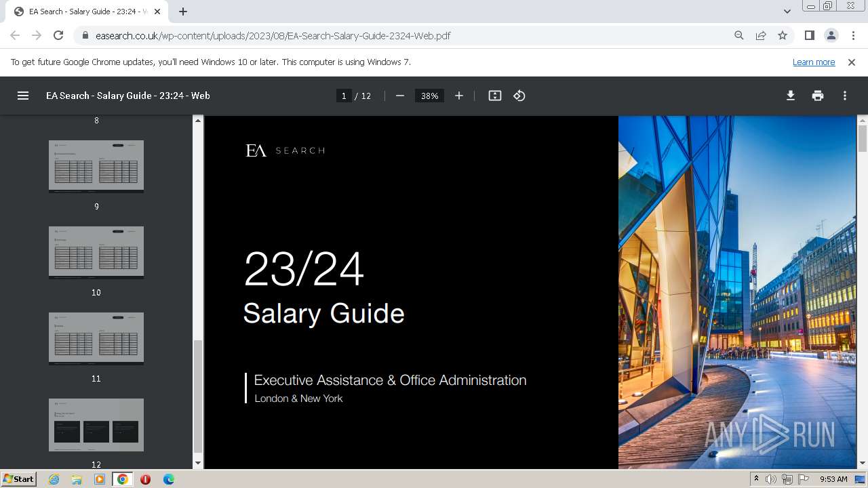Open page 12 thumbnail
Viewport: 868px width, 488px height.
tap(96, 425)
